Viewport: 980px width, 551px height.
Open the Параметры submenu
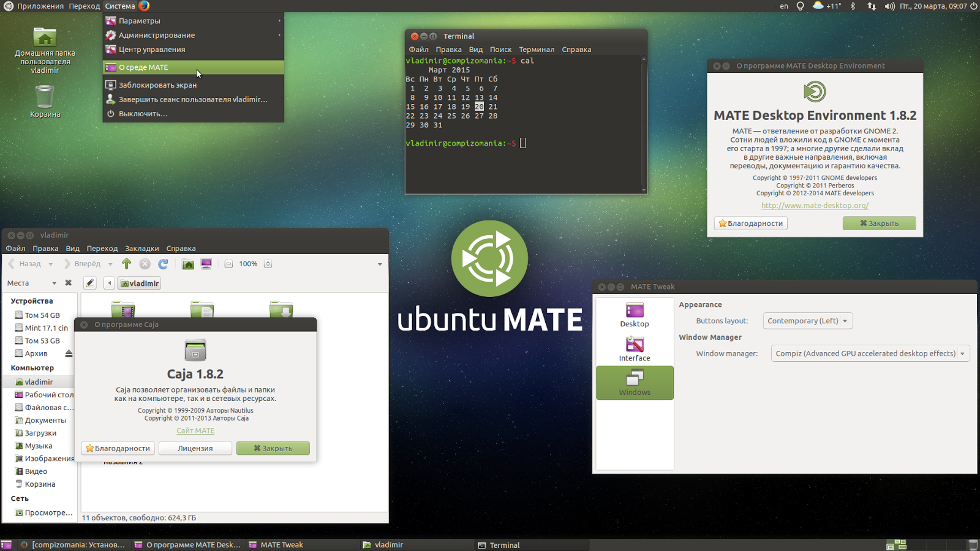(194, 21)
